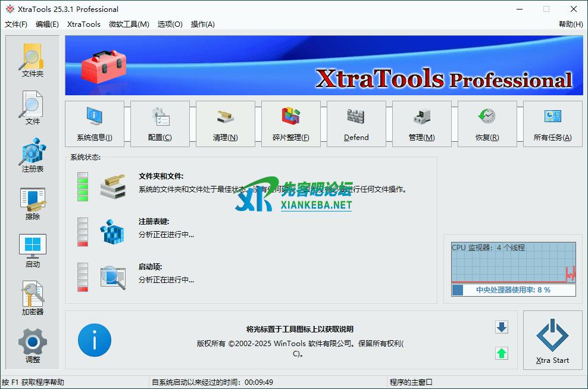Click the CPU usage percentage bar
This screenshot has height=389, width=588.
513,290
